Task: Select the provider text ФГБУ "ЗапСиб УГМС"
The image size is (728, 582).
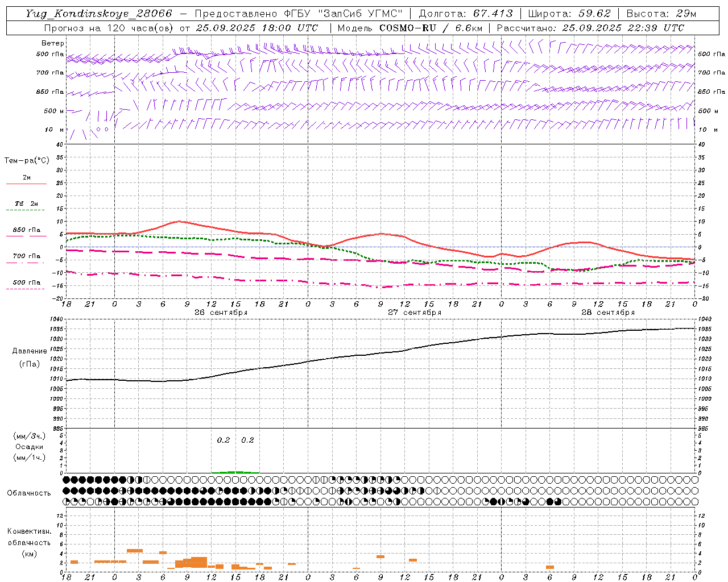Action: 344,14
